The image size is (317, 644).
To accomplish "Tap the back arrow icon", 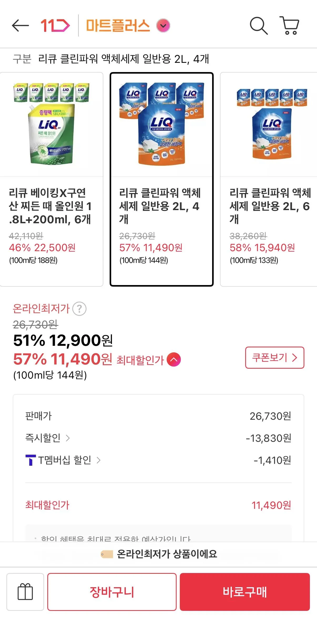I will [20, 26].
